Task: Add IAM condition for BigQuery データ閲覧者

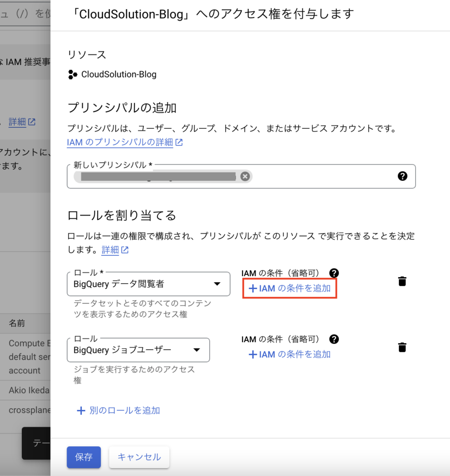Action: pos(289,288)
